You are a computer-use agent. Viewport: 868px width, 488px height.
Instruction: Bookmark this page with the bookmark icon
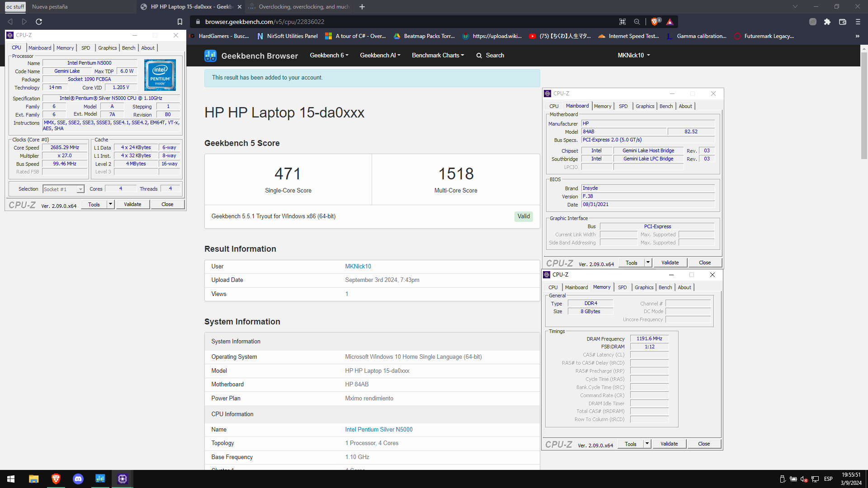[x=180, y=22]
